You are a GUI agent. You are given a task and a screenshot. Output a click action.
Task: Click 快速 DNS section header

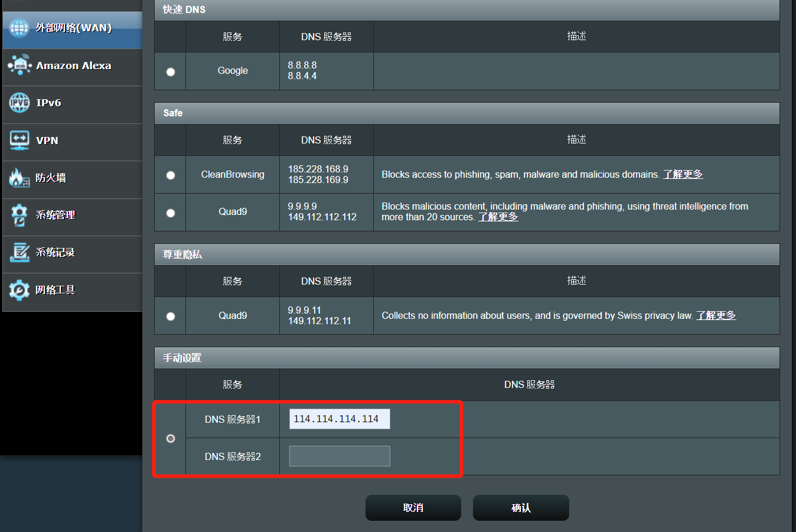(x=467, y=9)
